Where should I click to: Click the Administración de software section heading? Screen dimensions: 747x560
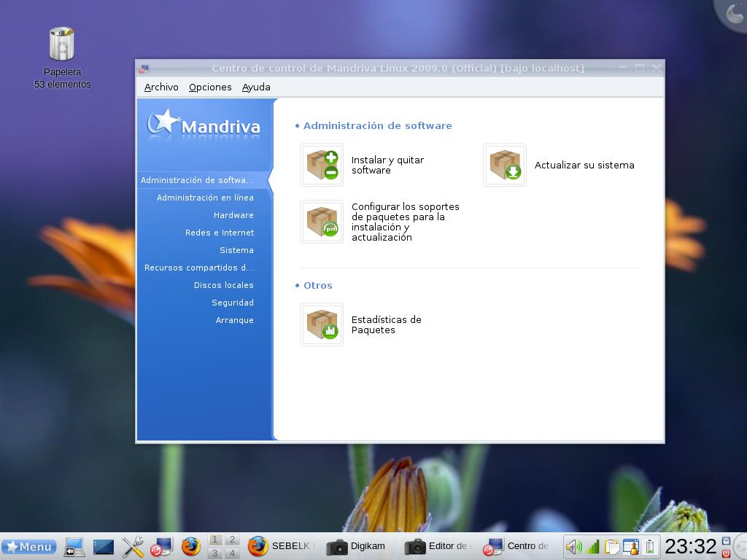[x=377, y=125]
